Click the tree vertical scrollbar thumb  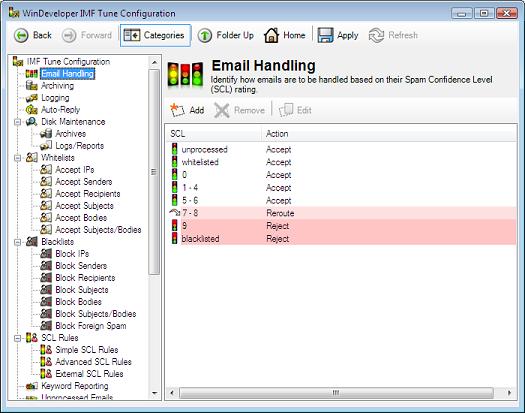154,172
